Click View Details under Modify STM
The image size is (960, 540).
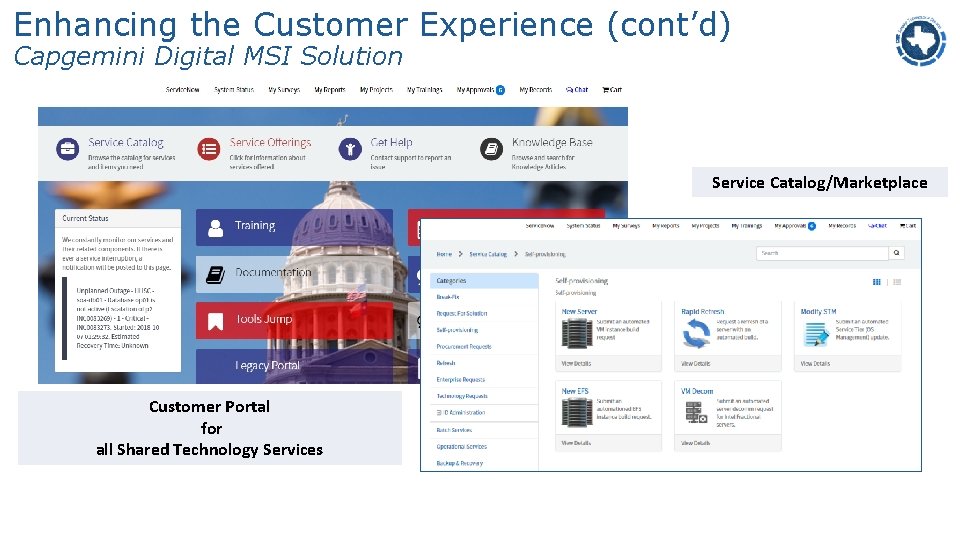816,364
